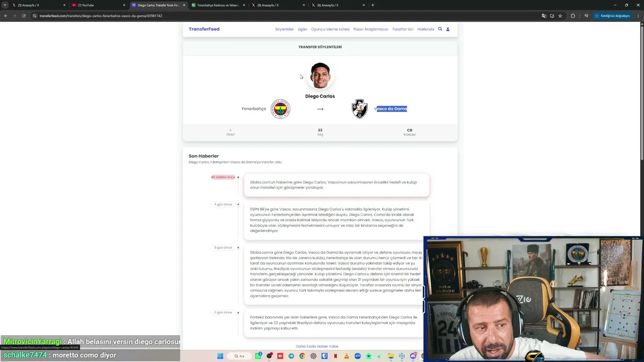Switch to the (5) Anasayfa / X tab
This screenshot has width=644, height=362.
click(38, 5)
